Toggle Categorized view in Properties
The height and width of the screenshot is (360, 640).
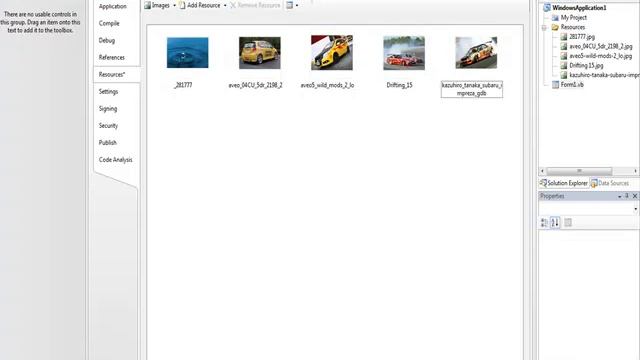(x=544, y=222)
